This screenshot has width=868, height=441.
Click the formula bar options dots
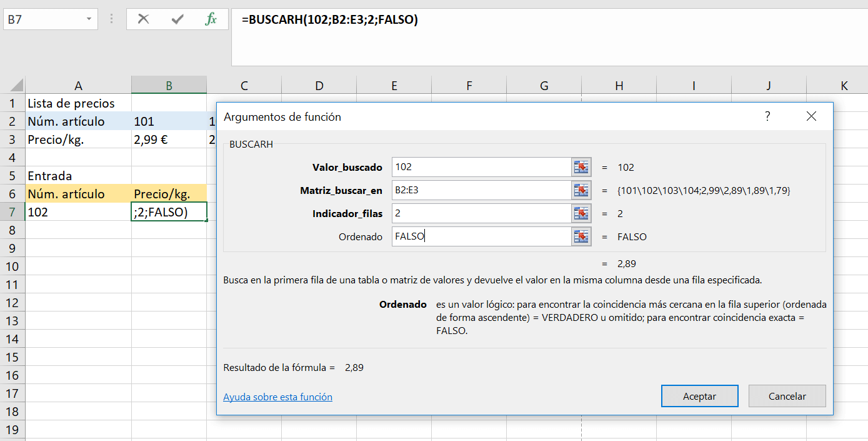[112, 19]
